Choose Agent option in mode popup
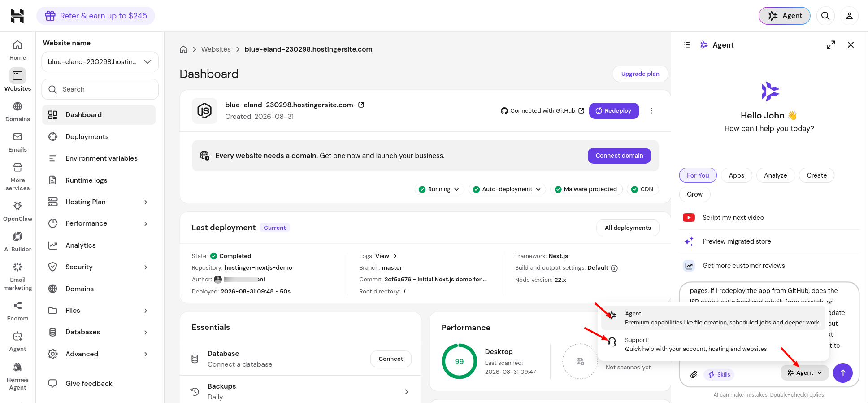 (x=713, y=318)
